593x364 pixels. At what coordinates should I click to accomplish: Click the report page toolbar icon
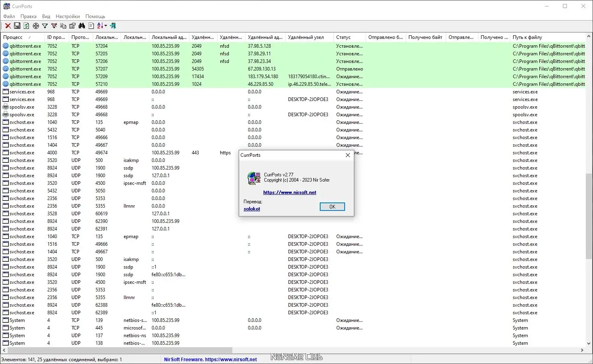pos(91,26)
